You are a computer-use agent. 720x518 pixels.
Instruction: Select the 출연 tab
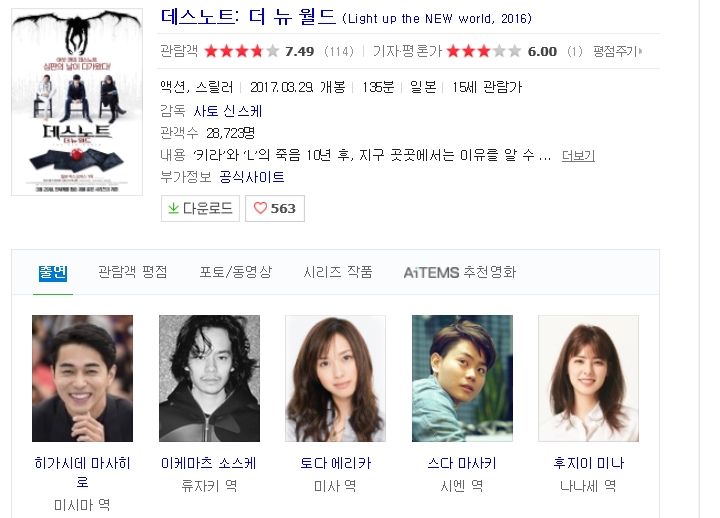click(53, 273)
